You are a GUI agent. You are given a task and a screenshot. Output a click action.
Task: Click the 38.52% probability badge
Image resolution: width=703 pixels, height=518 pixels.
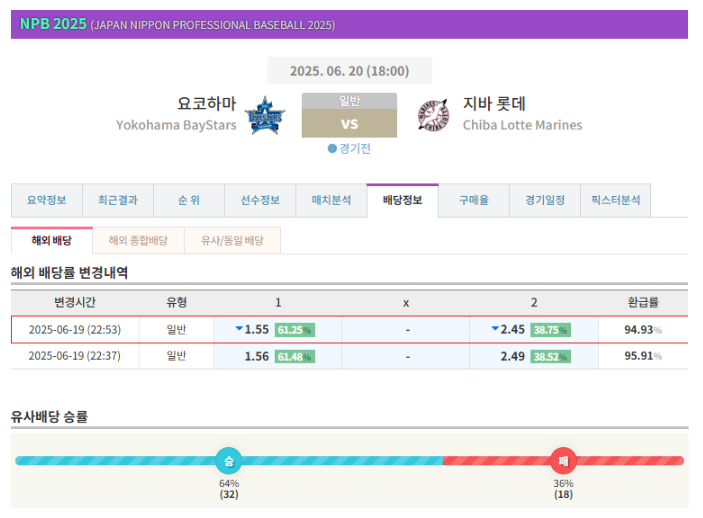[551, 357]
